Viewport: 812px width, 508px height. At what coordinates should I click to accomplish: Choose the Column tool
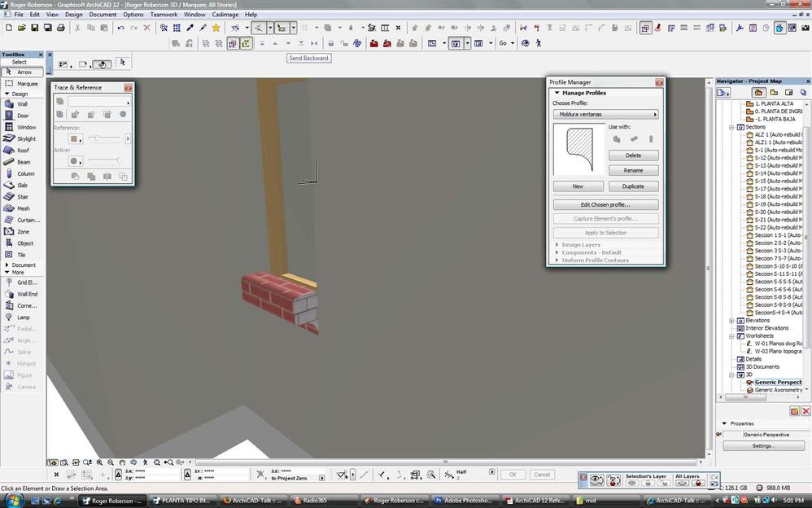click(25, 173)
